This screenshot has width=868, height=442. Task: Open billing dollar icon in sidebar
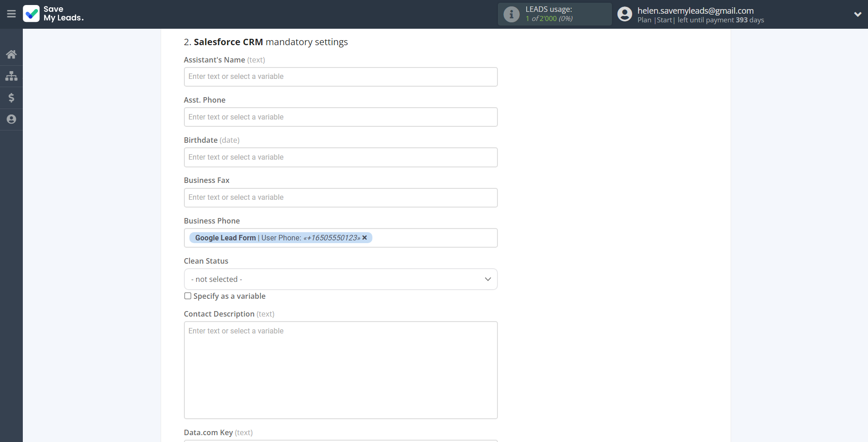11,98
